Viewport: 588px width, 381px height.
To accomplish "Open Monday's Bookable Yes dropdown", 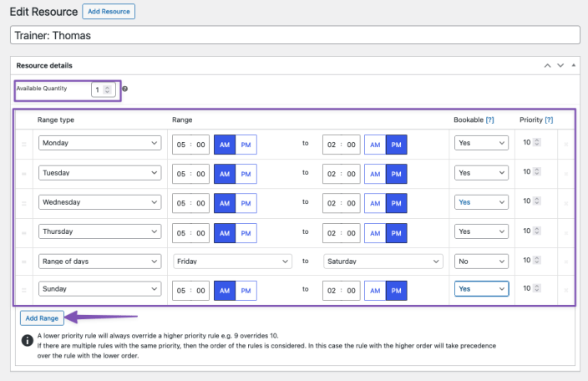I will [x=481, y=143].
